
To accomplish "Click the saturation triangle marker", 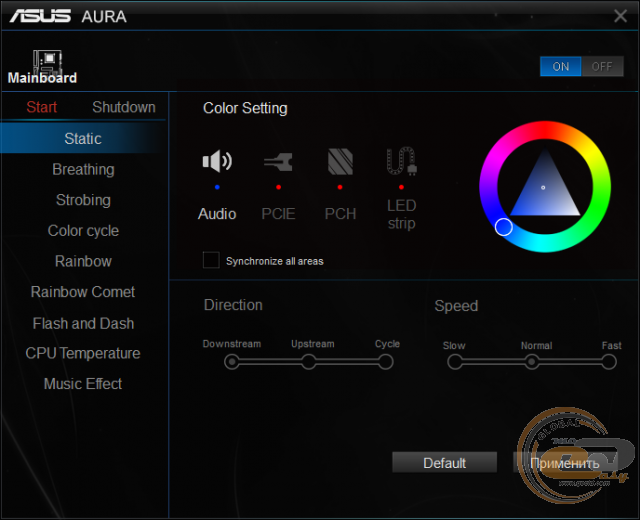I will 543,188.
